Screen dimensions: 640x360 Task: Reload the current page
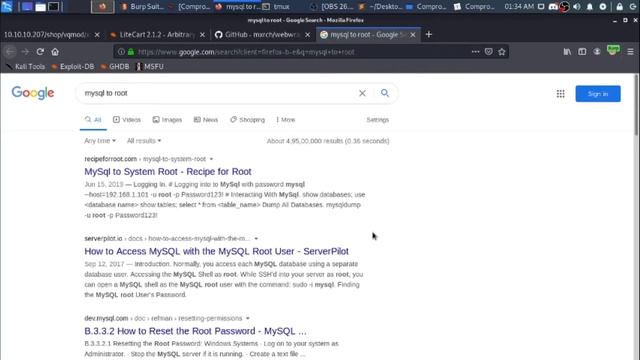40,52
